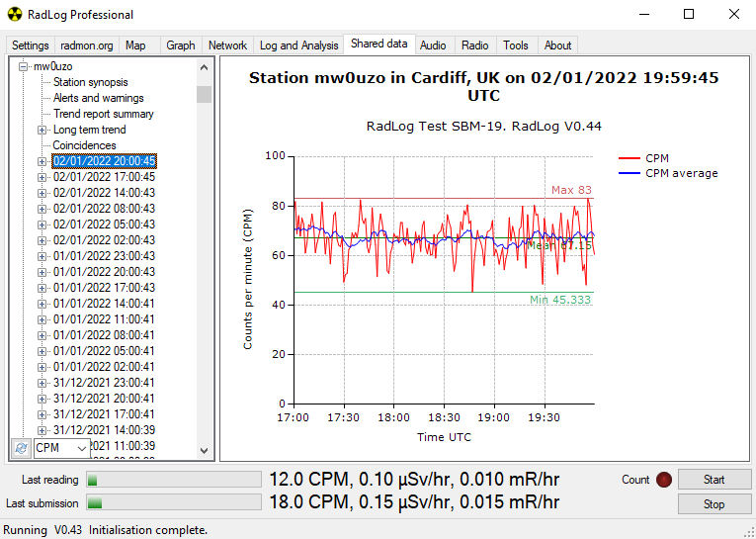Expand the 02/01/2022 14:00:43 entry

tap(42, 194)
